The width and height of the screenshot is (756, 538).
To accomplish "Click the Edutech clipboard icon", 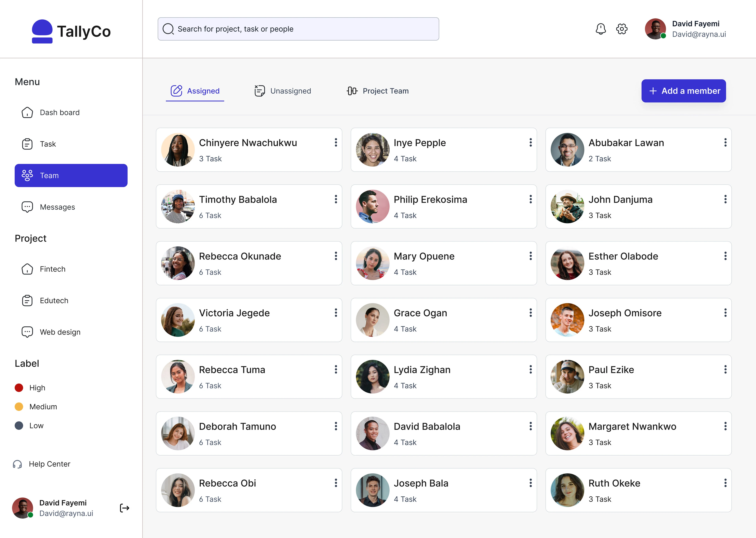I will [27, 300].
